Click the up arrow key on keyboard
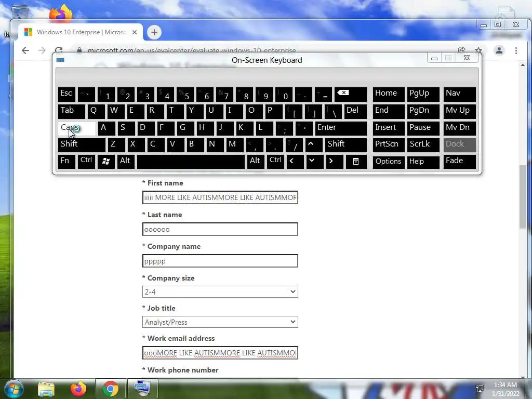Image resolution: width=532 pixels, height=399 pixels. 314,145
